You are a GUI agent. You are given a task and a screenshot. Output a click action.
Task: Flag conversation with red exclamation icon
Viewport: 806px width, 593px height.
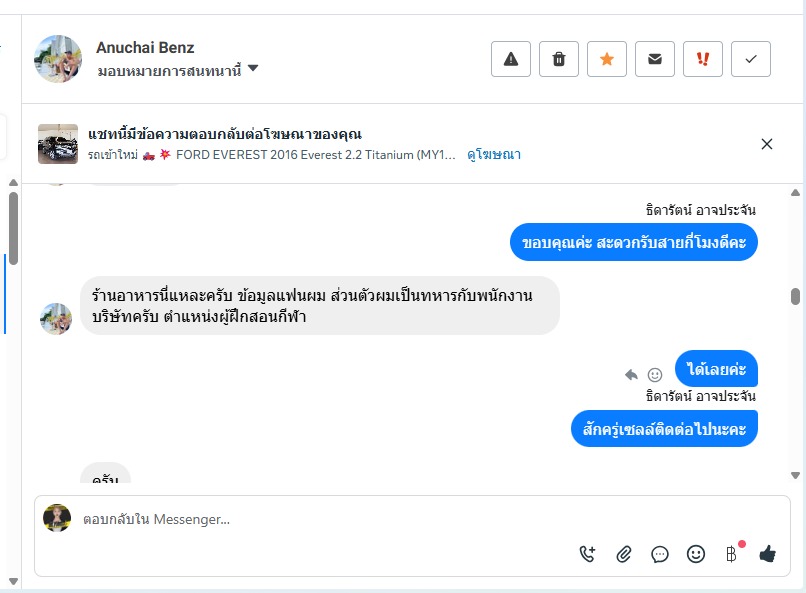click(x=703, y=59)
